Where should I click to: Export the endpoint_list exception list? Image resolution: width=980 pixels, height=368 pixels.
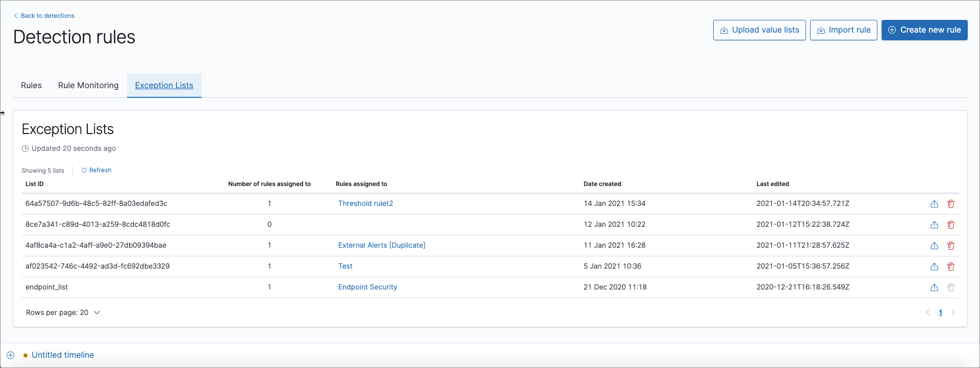934,287
